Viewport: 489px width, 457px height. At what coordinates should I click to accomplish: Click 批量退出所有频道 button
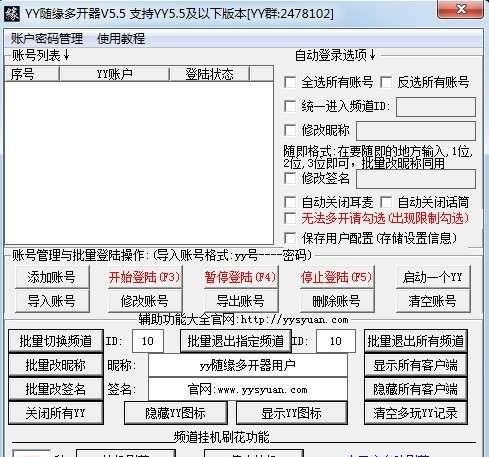click(x=416, y=341)
